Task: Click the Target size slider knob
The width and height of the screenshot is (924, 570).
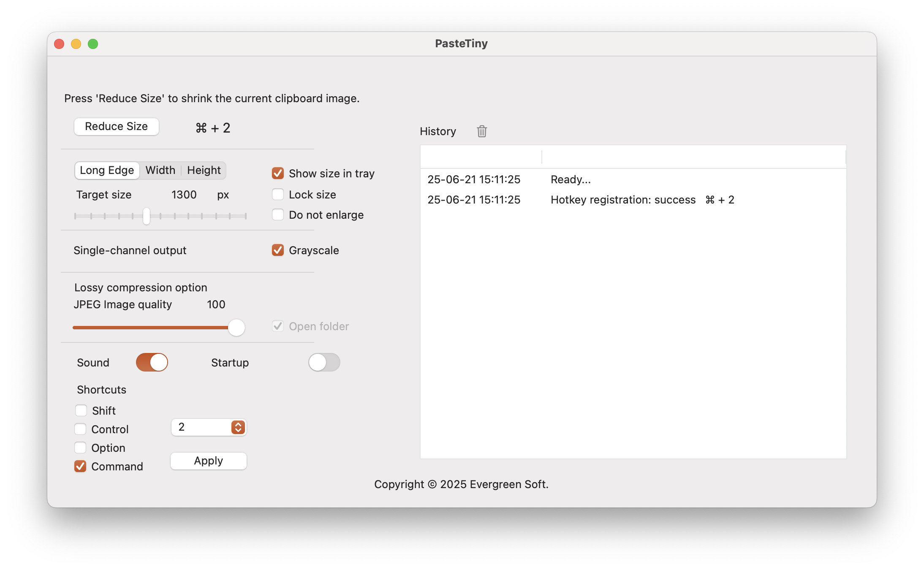Action: [x=146, y=216]
